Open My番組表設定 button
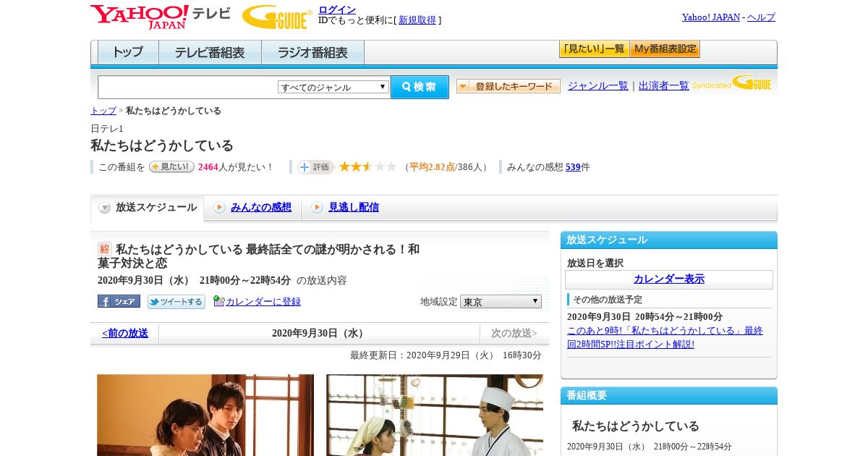Image resolution: width=868 pixels, height=456 pixels. 665,49
